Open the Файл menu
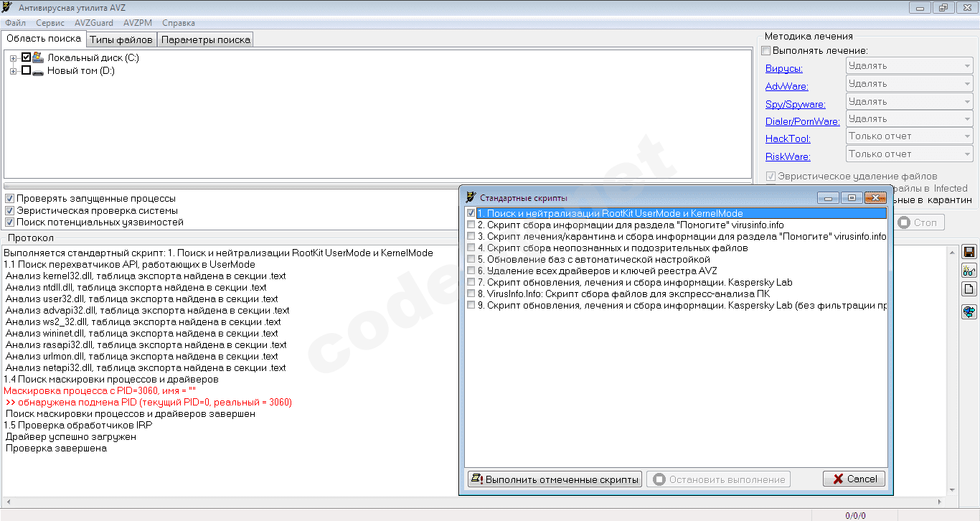Image resolution: width=980 pixels, height=521 pixels. click(15, 23)
